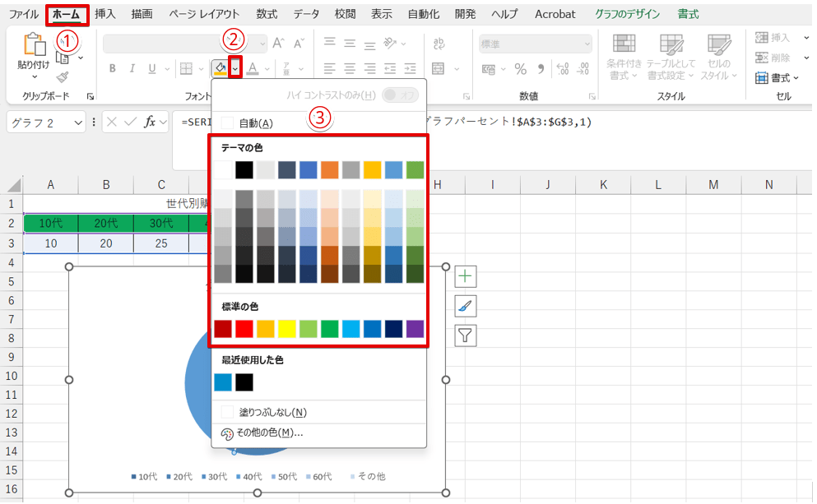Open the グラフのデザイン (Chart Design) tab
The image size is (817, 504).
point(628,14)
